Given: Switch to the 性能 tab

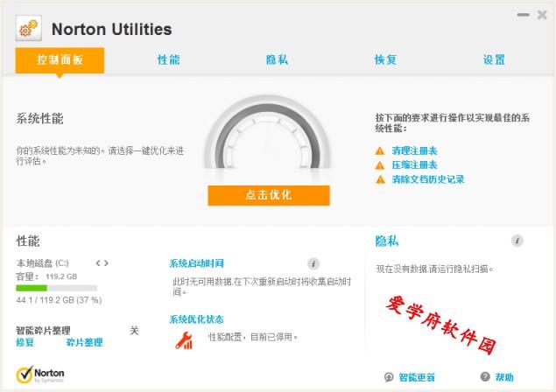Looking at the screenshot, I should tap(168, 59).
